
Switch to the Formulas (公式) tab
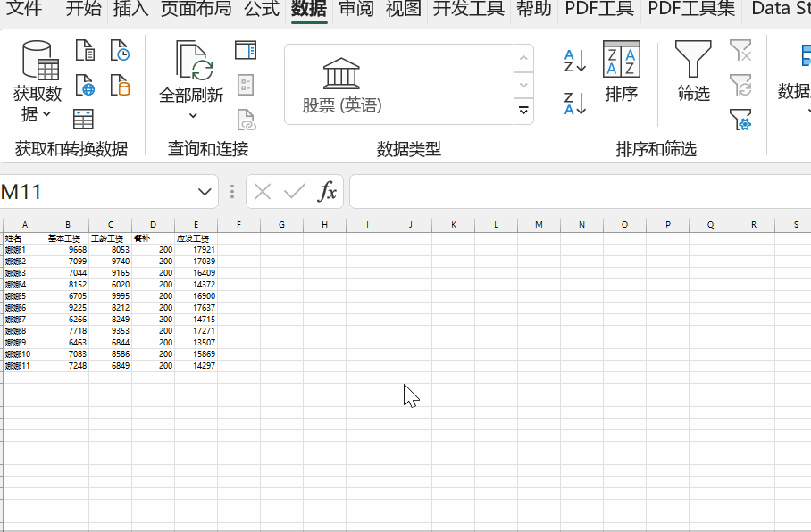pyautogui.click(x=262, y=8)
